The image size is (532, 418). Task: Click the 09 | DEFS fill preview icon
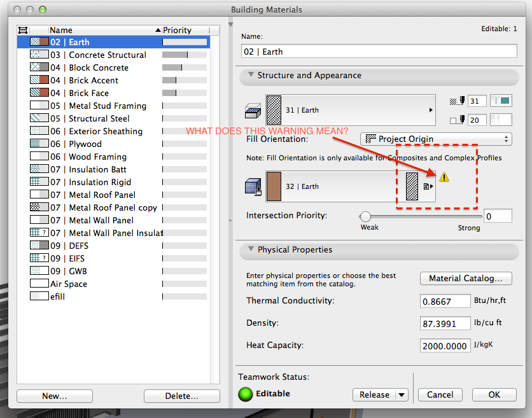[39, 246]
